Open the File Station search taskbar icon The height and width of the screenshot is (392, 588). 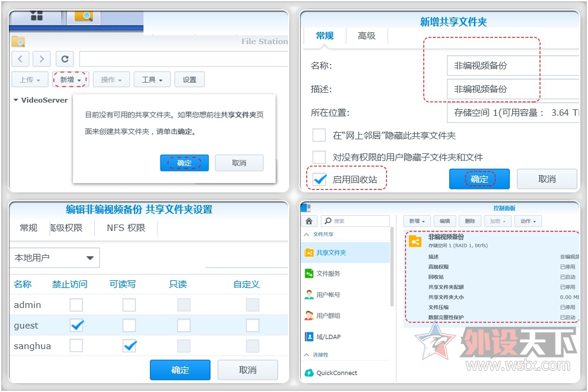(83, 16)
